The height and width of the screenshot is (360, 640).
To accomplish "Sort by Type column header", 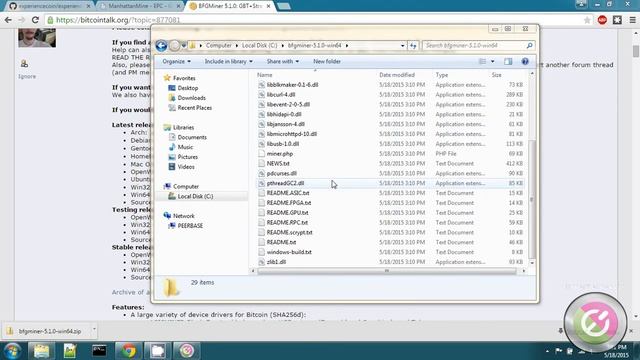I will click(x=460, y=75).
